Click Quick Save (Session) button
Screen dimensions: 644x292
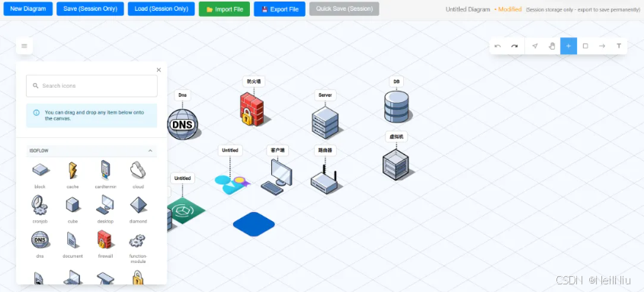[344, 9]
